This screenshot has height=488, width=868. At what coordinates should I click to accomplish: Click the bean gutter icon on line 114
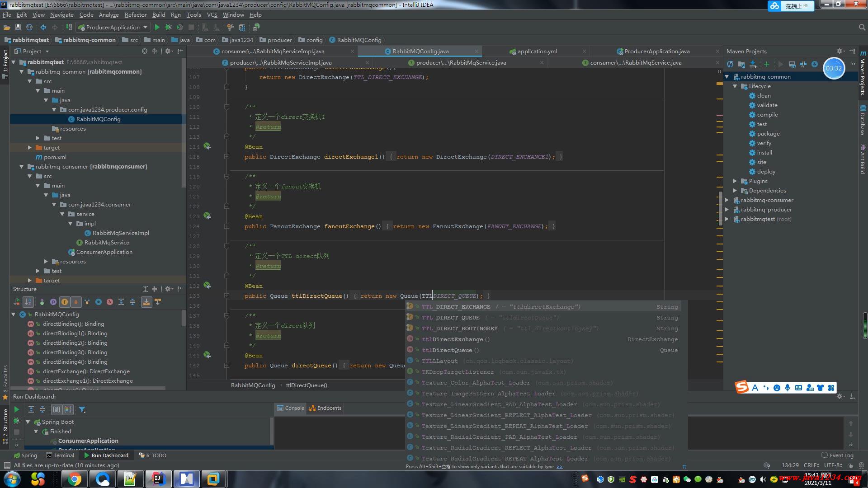pos(207,146)
